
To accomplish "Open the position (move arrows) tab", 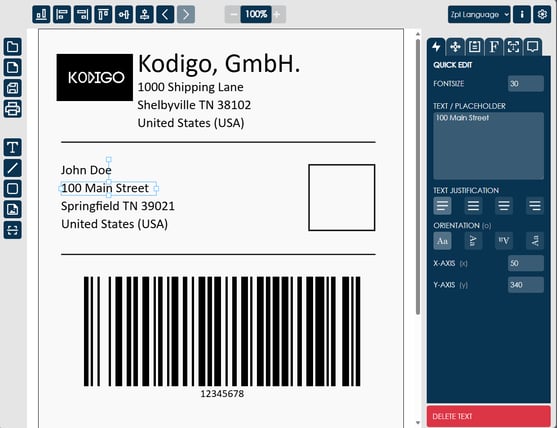I will [455, 47].
